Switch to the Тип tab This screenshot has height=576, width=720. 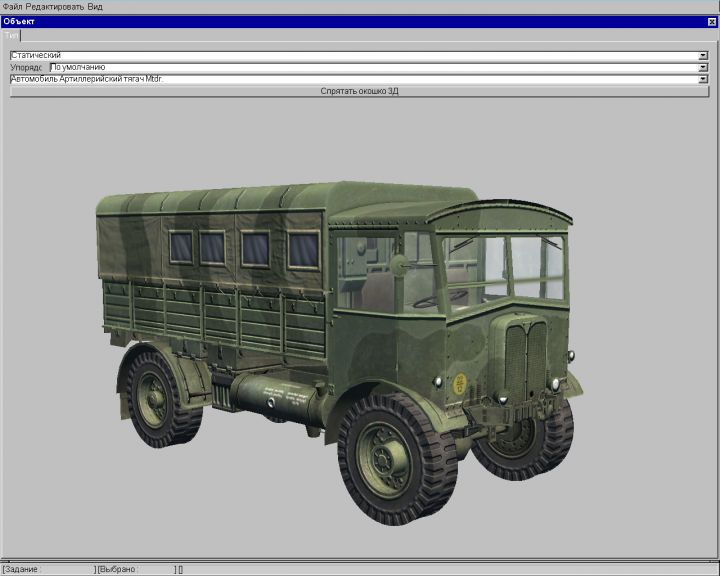(12, 35)
